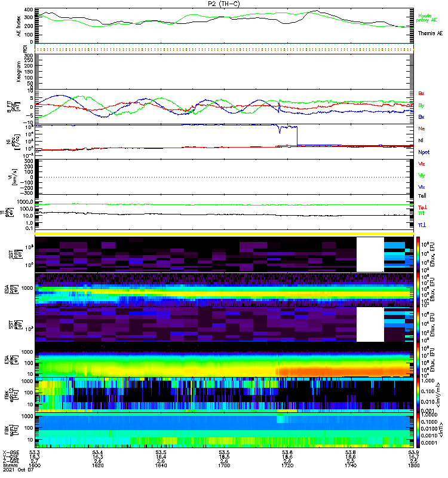The width and height of the screenshot is (448, 478).
Task: Select the 'Themis AE' legend label
Action: (x=430, y=33)
